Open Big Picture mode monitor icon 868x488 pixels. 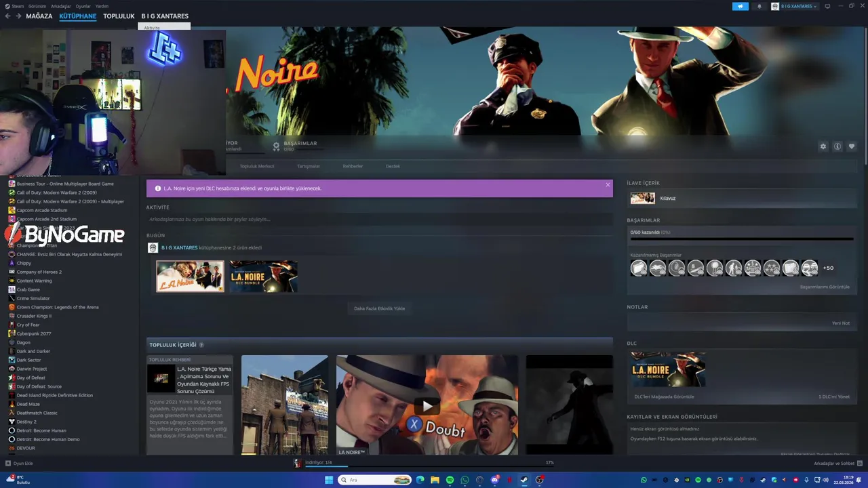pos(827,6)
